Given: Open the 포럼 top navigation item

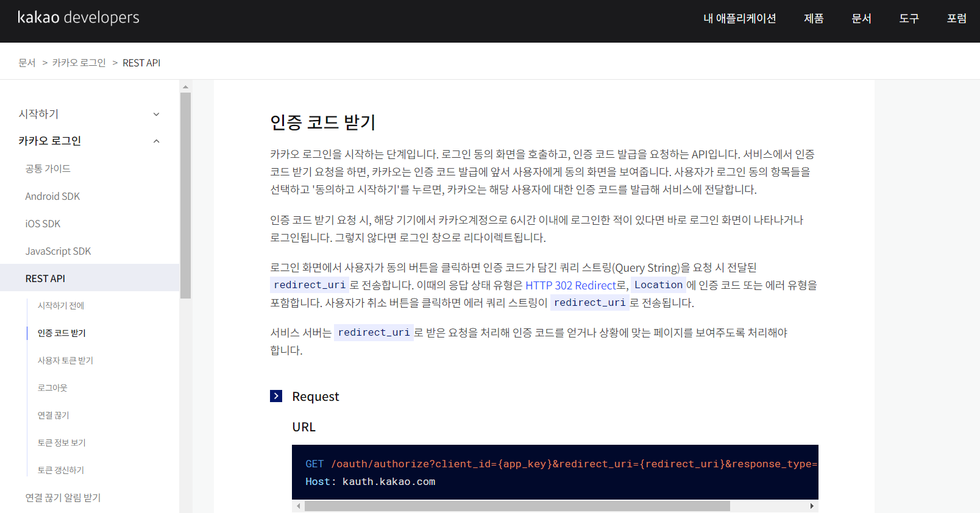Looking at the screenshot, I should pyautogui.click(x=956, y=18).
